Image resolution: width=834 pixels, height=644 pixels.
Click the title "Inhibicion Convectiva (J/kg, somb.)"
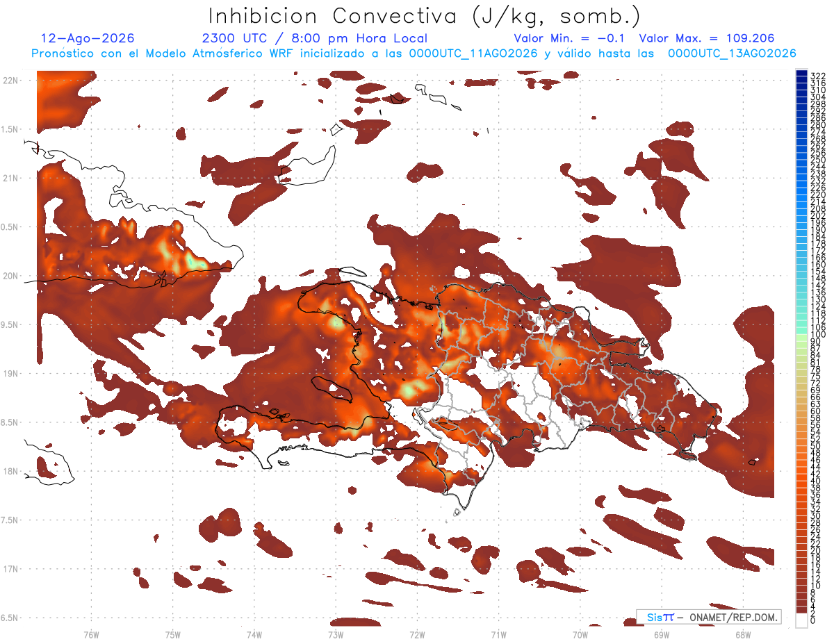click(x=425, y=16)
